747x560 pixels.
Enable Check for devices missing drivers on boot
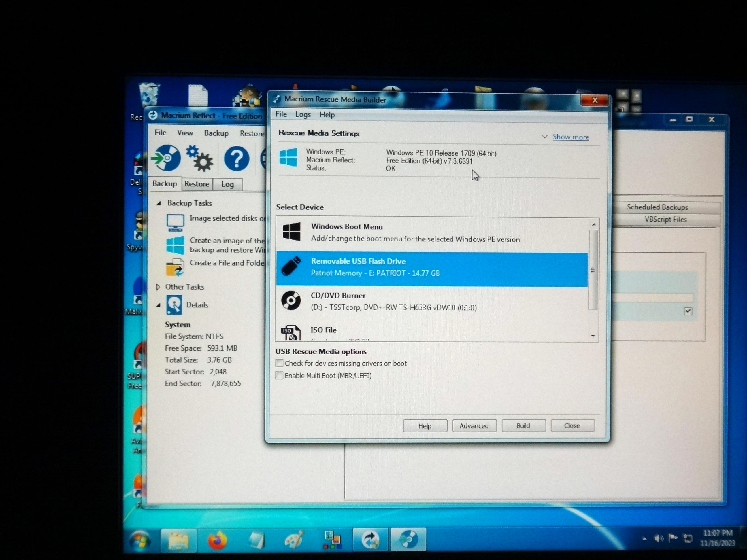tap(279, 363)
